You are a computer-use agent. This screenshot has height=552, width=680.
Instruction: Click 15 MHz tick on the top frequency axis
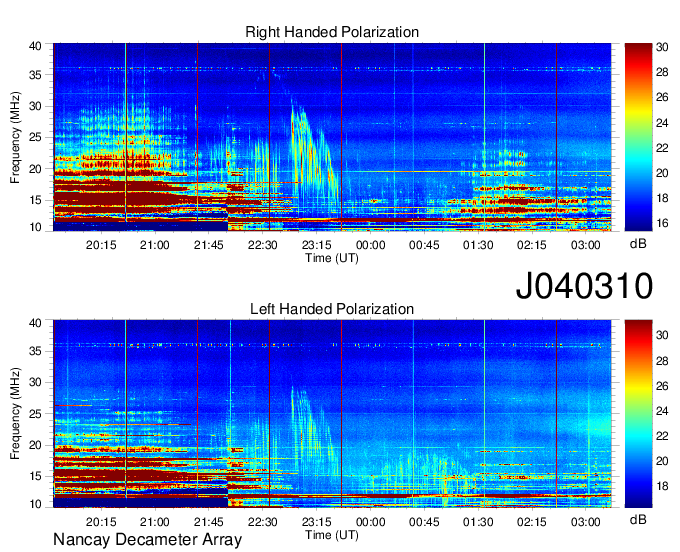coord(35,200)
